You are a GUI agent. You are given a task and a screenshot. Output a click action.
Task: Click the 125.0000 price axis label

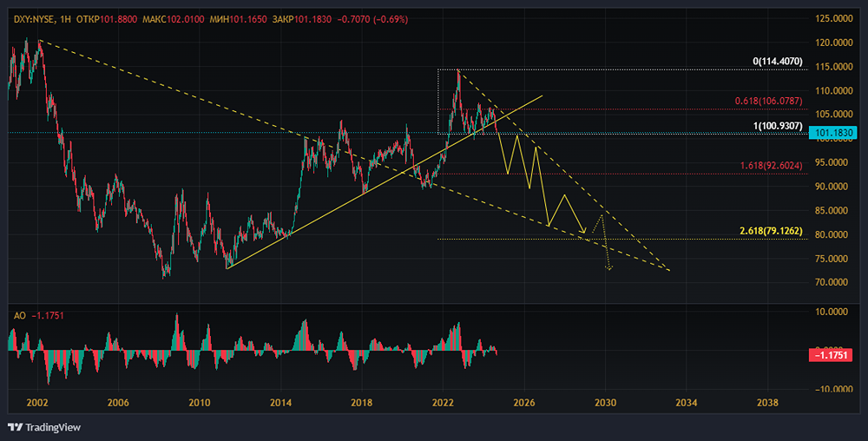(833, 19)
